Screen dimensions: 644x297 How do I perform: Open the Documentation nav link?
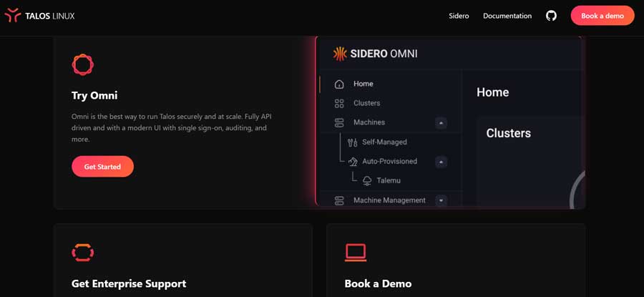pyautogui.click(x=507, y=16)
